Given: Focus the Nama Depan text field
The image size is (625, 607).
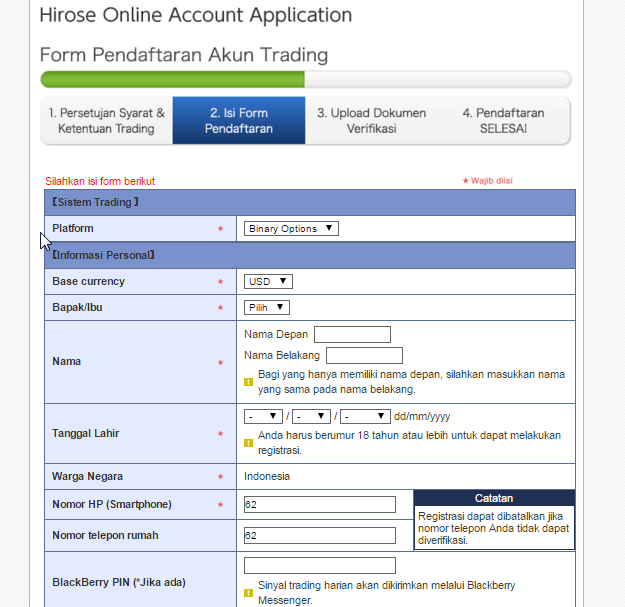Looking at the screenshot, I should click(352, 334).
